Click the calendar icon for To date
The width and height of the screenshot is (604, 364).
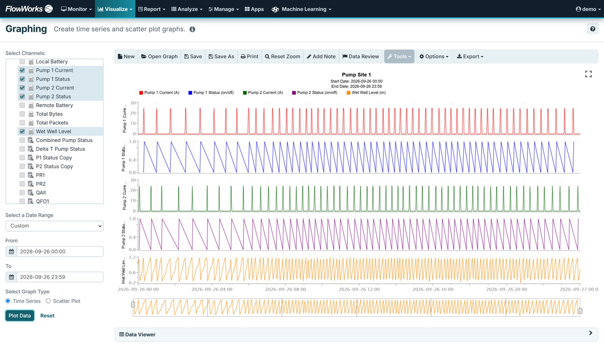[11, 277]
